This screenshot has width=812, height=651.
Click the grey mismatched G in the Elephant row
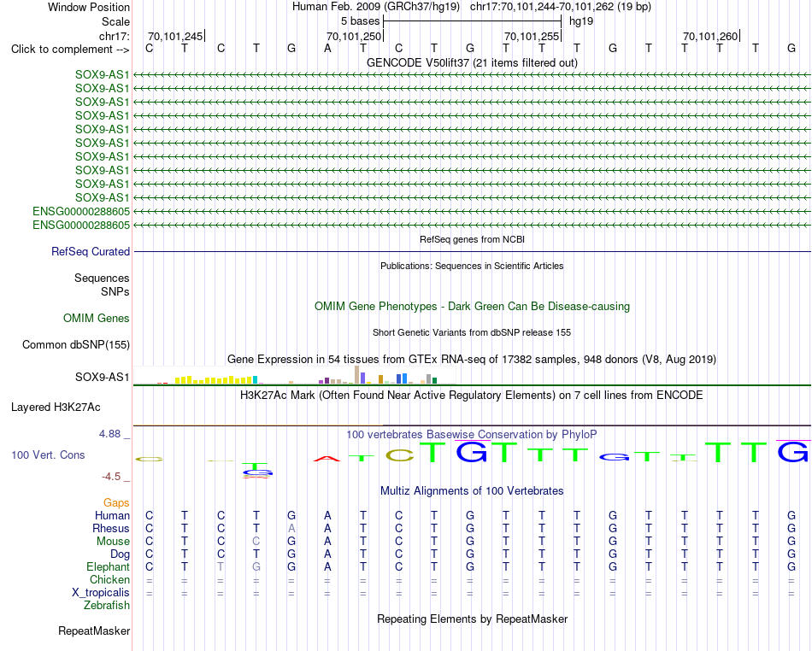[x=256, y=566]
